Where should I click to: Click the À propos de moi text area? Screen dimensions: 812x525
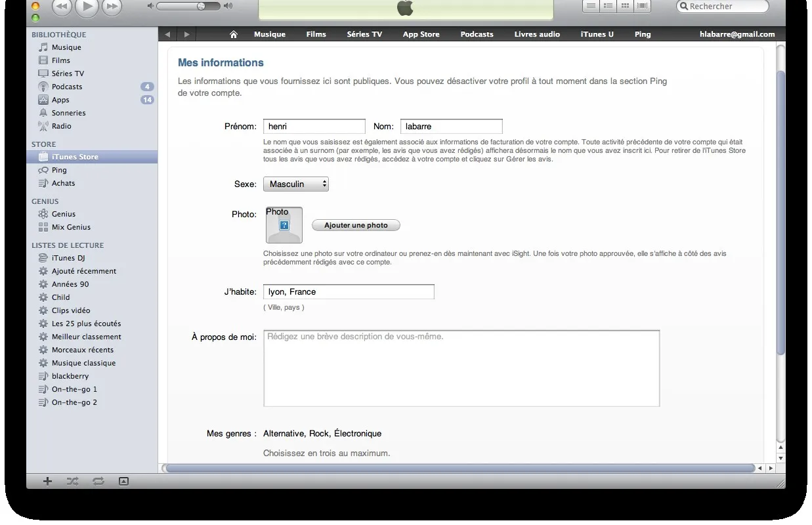(461, 368)
